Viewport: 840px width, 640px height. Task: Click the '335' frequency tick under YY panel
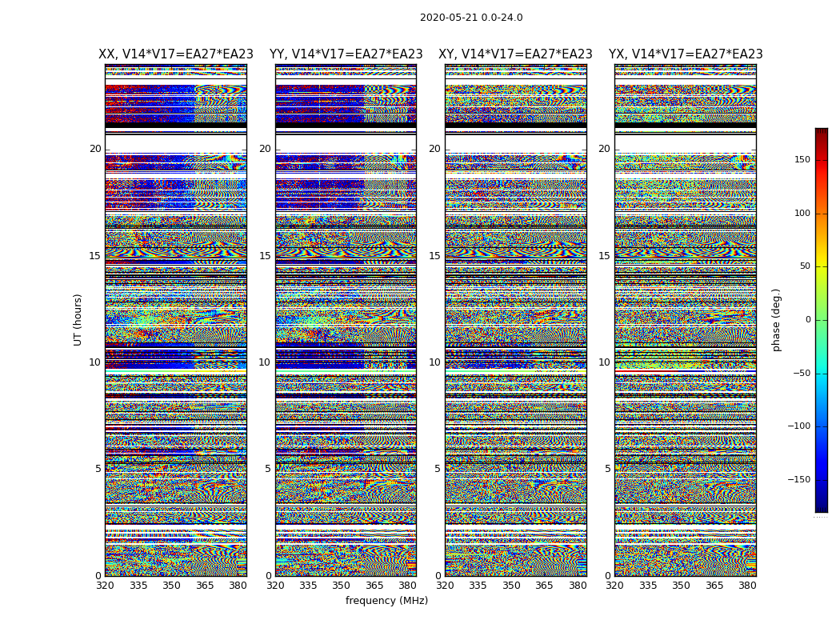(308, 586)
